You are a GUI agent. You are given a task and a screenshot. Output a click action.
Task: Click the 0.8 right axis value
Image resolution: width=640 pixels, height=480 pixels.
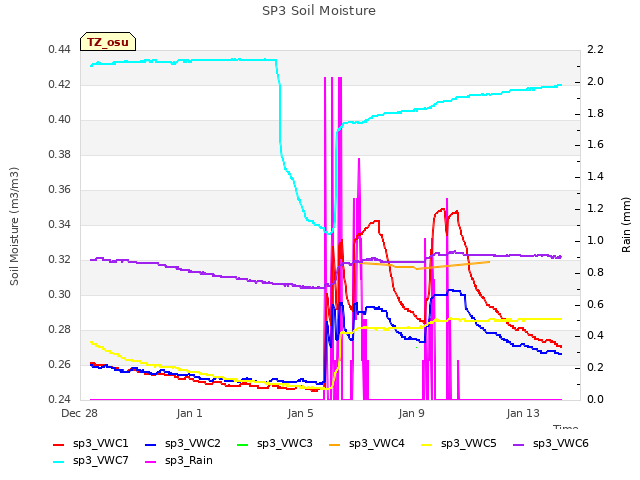(x=595, y=272)
